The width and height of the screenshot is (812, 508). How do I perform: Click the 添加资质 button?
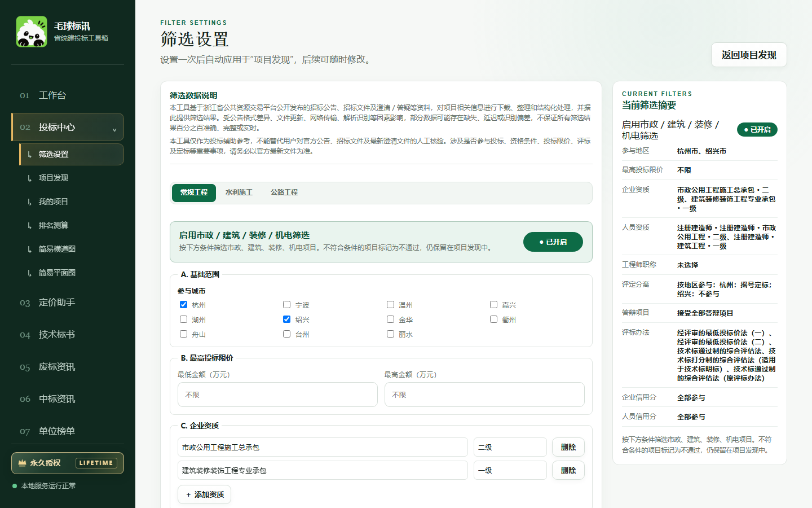coord(205,494)
